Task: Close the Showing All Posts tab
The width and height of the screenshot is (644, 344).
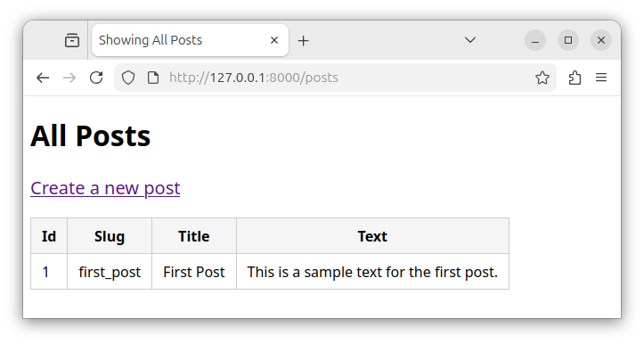Action: click(x=274, y=40)
